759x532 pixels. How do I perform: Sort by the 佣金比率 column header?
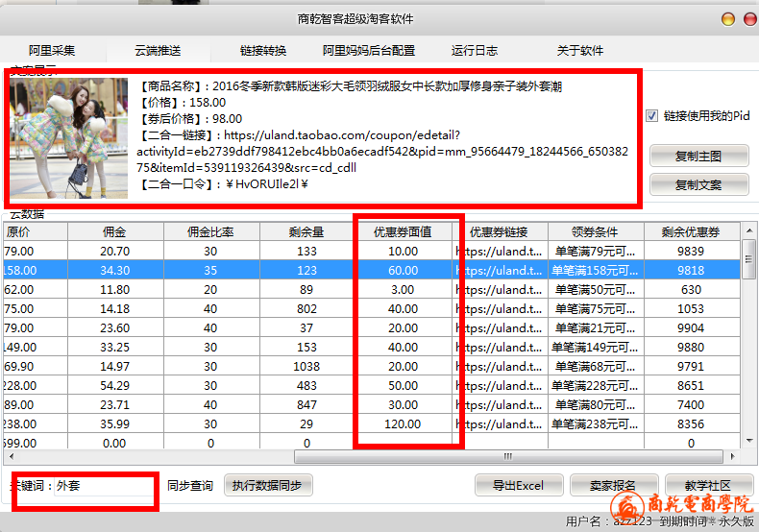[x=211, y=231]
